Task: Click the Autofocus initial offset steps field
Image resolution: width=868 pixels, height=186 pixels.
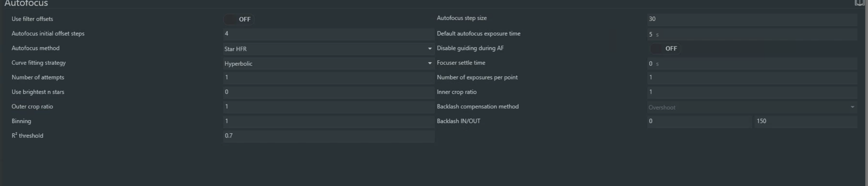Action: (x=328, y=34)
